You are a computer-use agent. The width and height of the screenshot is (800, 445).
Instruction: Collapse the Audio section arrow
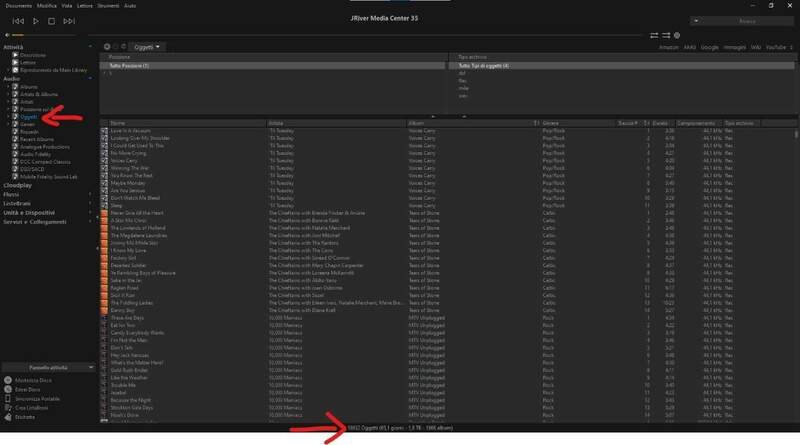point(90,79)
